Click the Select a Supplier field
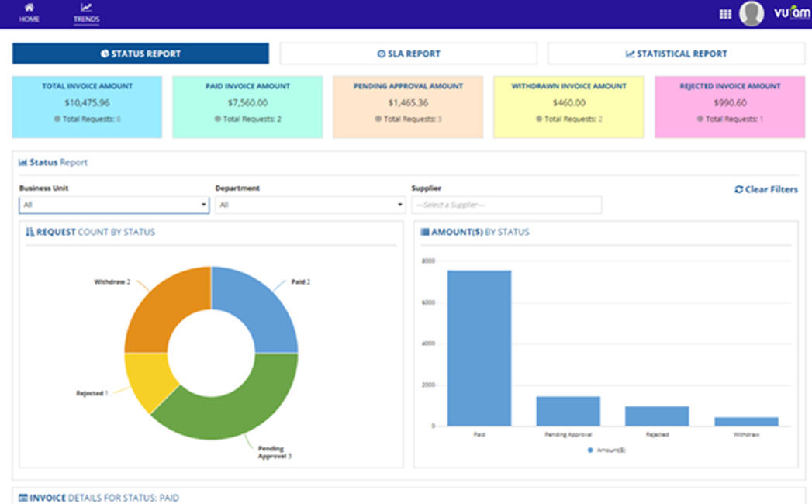 click(x=505, y=204)
